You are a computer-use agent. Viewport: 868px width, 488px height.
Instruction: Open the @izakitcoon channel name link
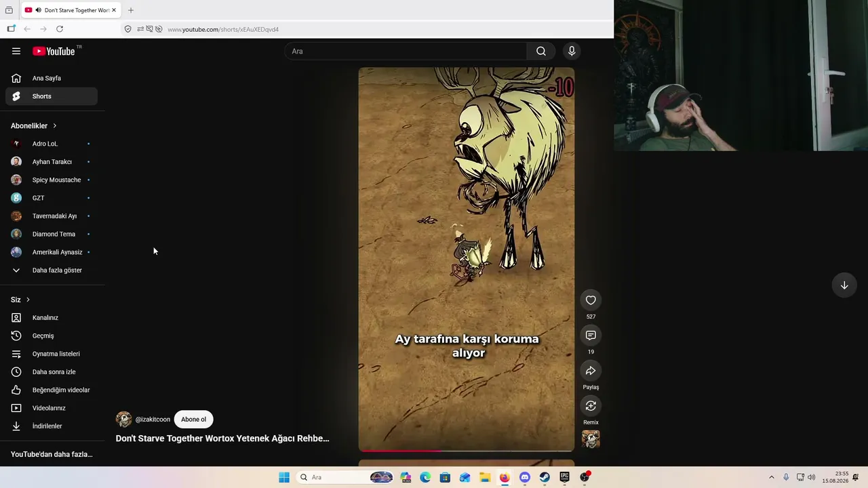153,420
